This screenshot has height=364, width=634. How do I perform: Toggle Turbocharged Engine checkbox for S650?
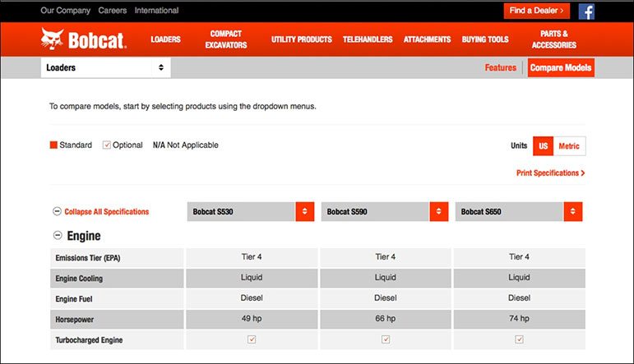tap(520, 339)
